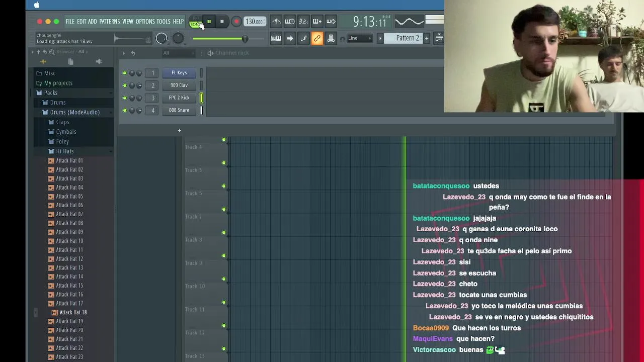Mute the FPC 2 Kick channel
The width and height of the screenshot is (644, 362).
[x=125, y=98]
